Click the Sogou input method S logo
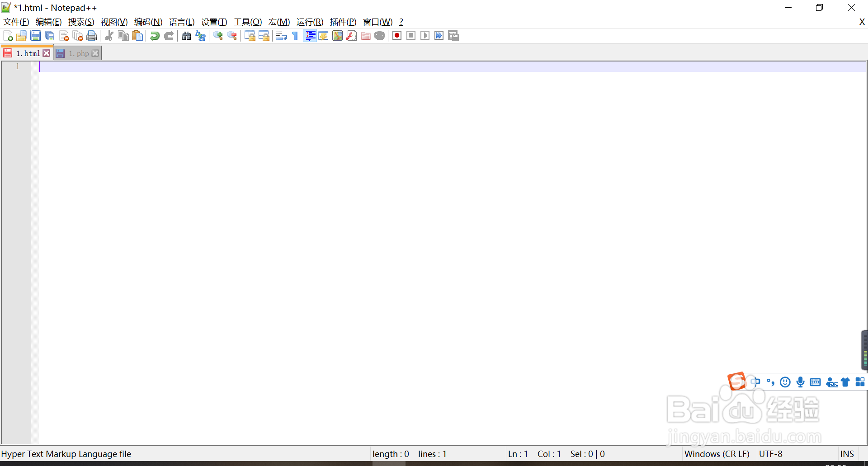Viewport: 868px width, 466px height. [x=737, y=381]
